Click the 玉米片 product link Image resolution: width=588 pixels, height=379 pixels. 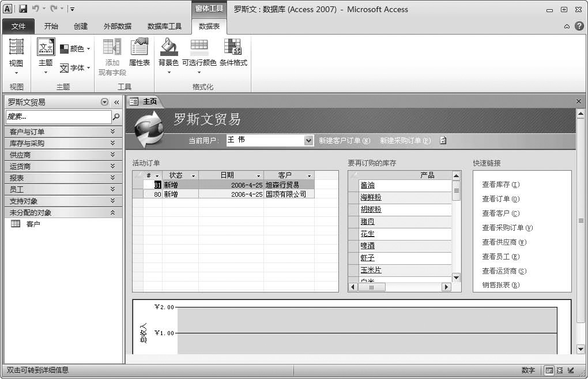click(371, 270)
